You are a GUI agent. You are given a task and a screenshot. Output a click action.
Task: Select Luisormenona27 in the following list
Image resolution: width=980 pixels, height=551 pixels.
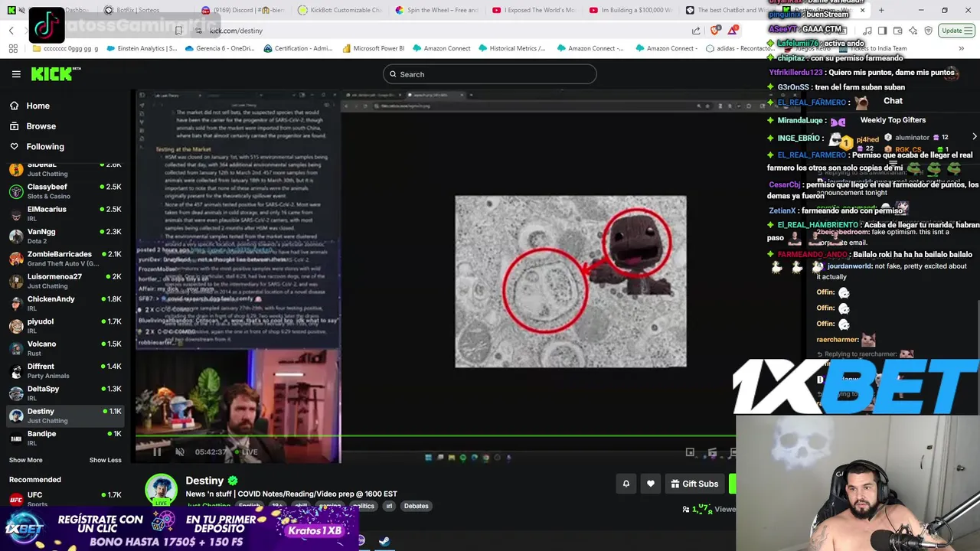coord(65,281)
